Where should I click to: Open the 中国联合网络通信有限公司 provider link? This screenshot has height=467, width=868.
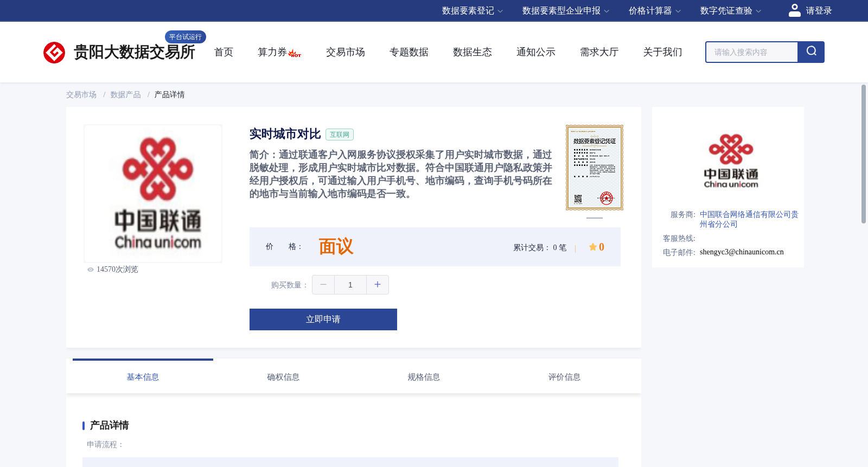[x=749, y=219]
